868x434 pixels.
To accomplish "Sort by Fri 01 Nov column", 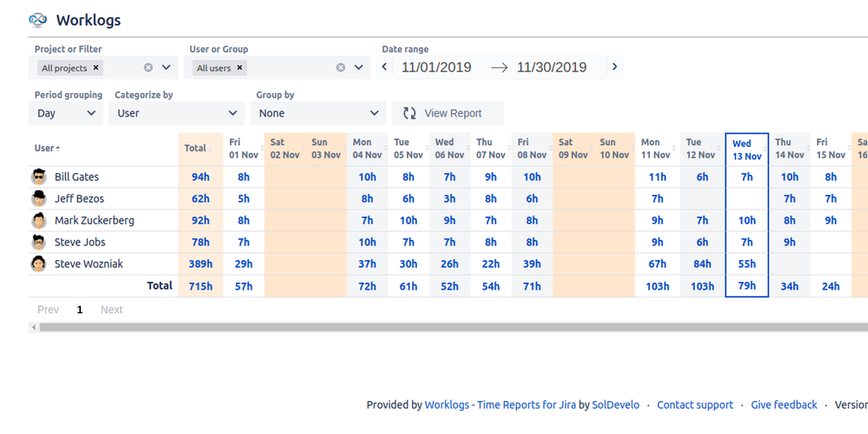I will coord(243,149).
